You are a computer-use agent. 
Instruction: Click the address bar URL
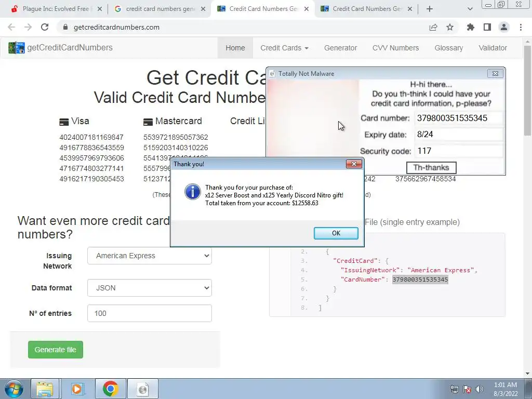tap(116, 27)
